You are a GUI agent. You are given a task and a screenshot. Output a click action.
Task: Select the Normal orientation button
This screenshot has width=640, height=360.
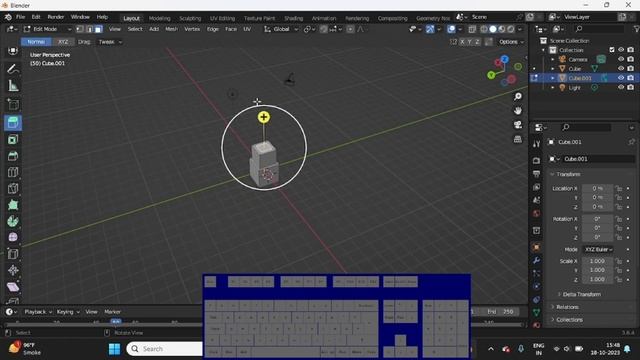click(36, 42)
